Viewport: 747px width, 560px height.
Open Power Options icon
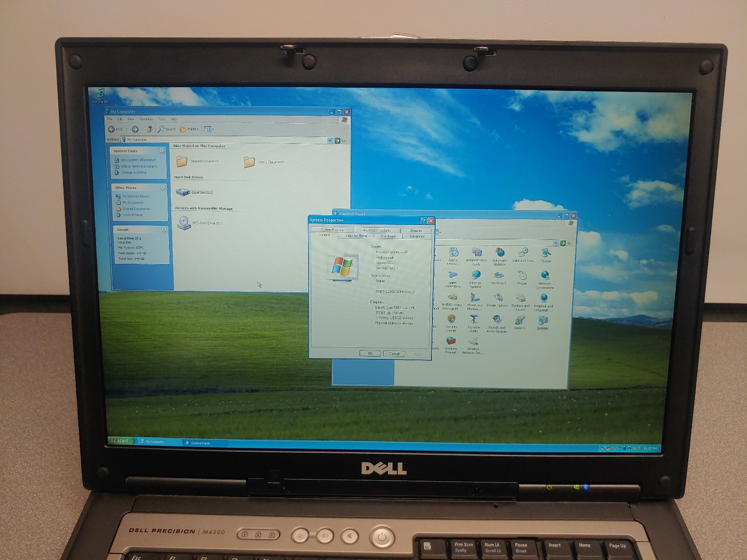(497, 300)
